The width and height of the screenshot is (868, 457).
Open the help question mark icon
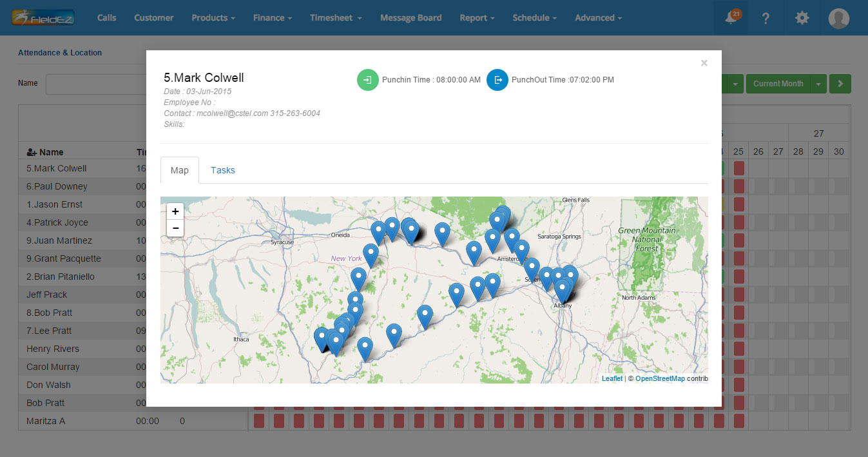point(766,18)
